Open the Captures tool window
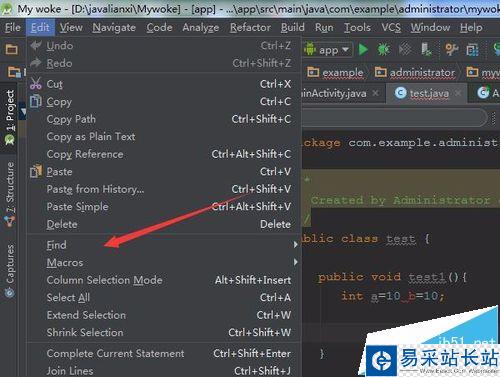The width and height of the screenshot is (500, 377). 10,271
